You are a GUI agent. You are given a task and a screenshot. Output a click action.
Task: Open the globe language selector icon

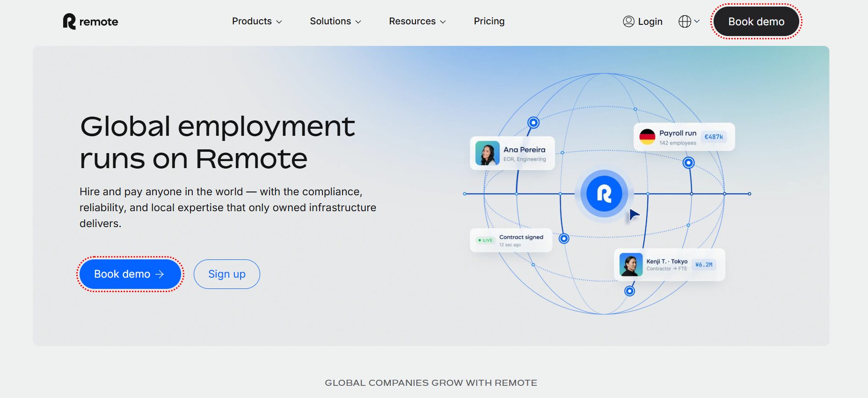tap(685, 22)
